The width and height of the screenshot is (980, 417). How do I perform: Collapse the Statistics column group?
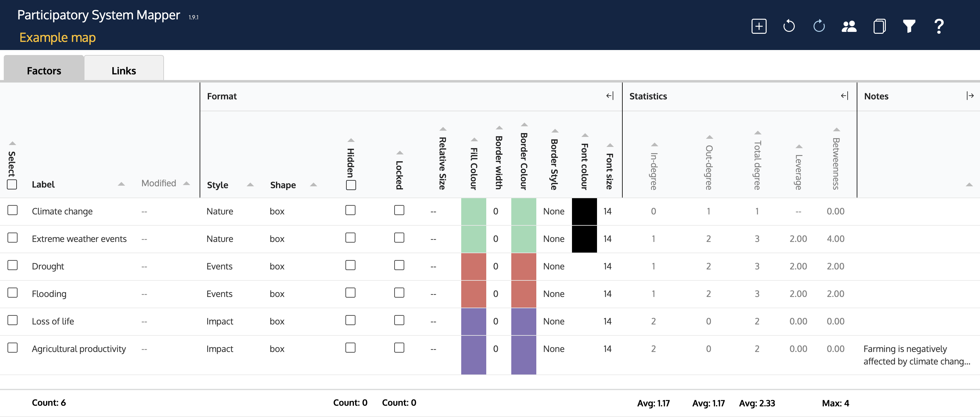tap(845, 96)
